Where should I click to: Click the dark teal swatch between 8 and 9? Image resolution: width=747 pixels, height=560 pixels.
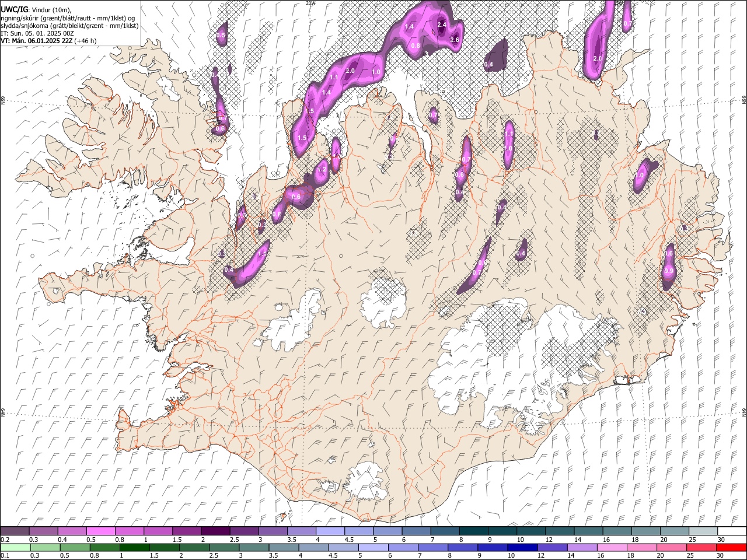(x=473, y=531)
